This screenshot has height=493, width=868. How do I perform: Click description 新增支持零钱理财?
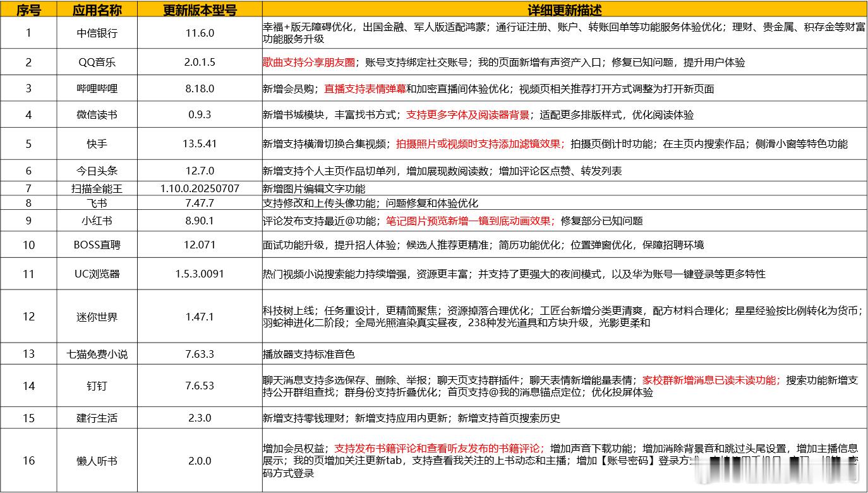point(304,418)
